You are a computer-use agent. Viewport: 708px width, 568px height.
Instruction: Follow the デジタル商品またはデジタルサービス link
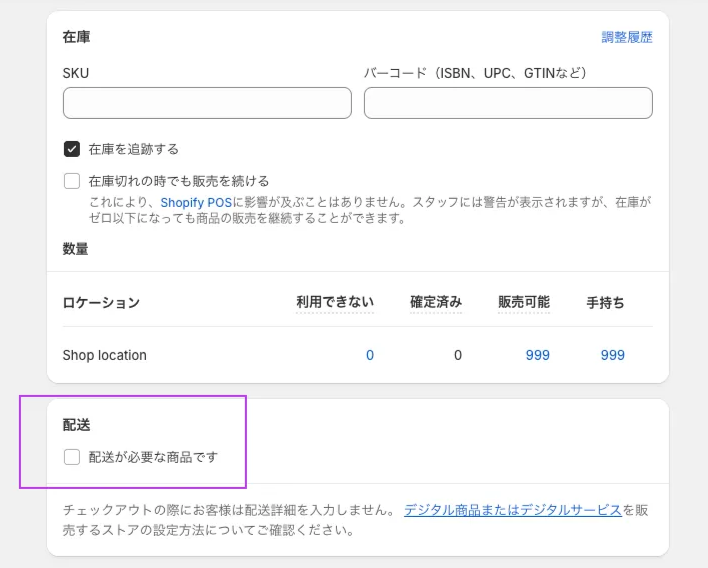pyautogui.click(x=512, y=510)
